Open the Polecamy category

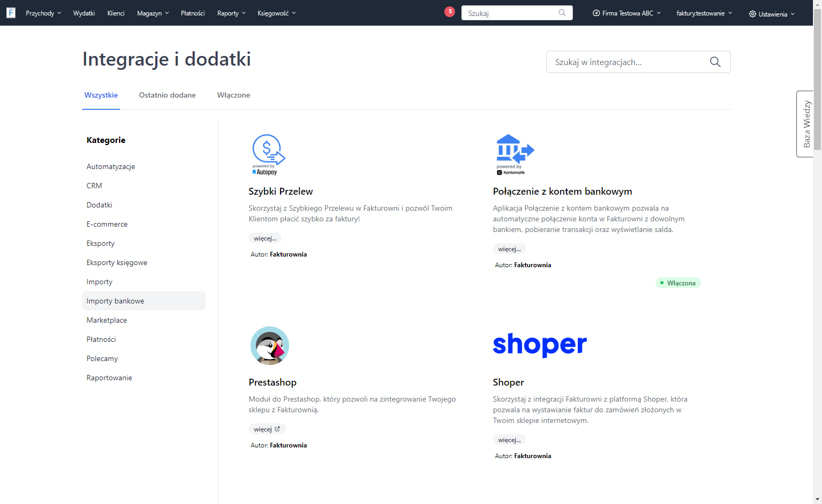(x=102, y=358)
